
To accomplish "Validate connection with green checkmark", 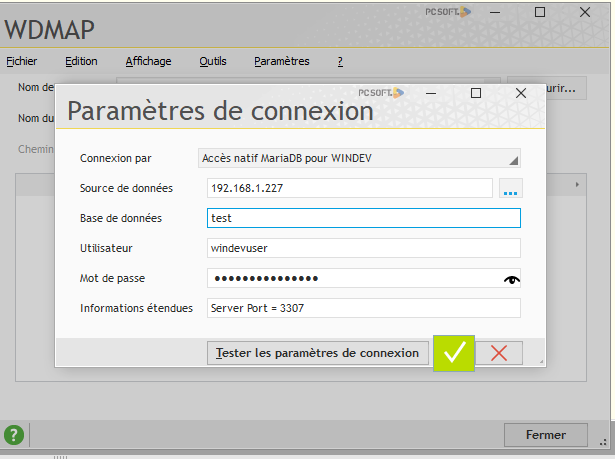I will 454,353.
